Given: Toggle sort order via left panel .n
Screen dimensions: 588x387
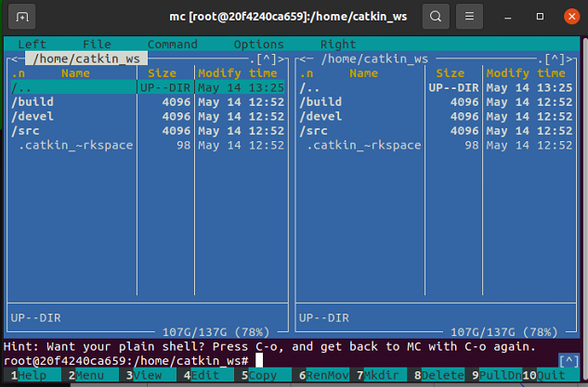Looking at the screenshot, I should point(19,73).
